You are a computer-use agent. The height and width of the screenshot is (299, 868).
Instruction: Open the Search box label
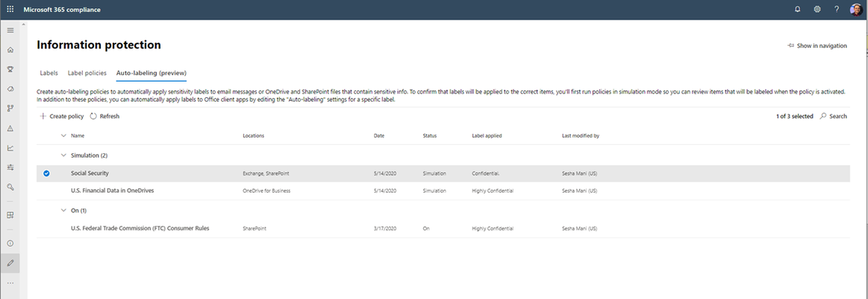pyautogui.click(x=838, y=117)
